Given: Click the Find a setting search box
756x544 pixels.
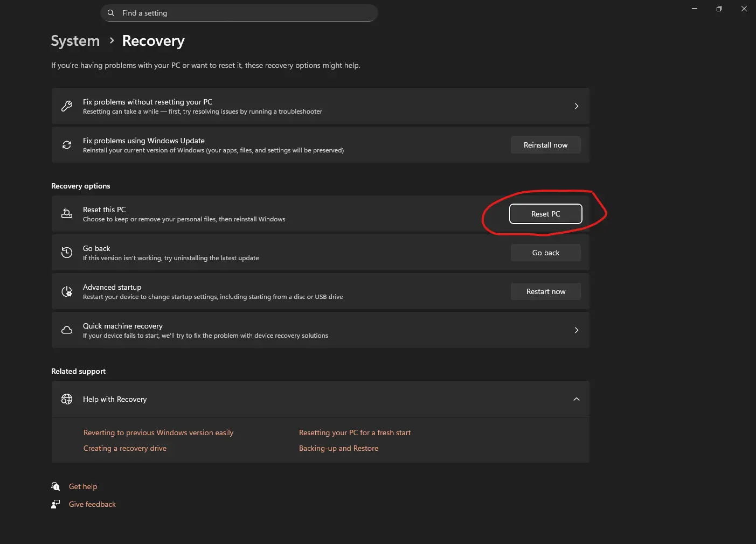Looking at the screenshot, I should click(242, 13).
